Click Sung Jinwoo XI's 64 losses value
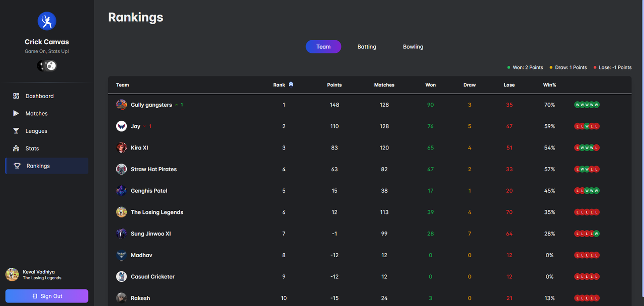 (x=509, y=234)
